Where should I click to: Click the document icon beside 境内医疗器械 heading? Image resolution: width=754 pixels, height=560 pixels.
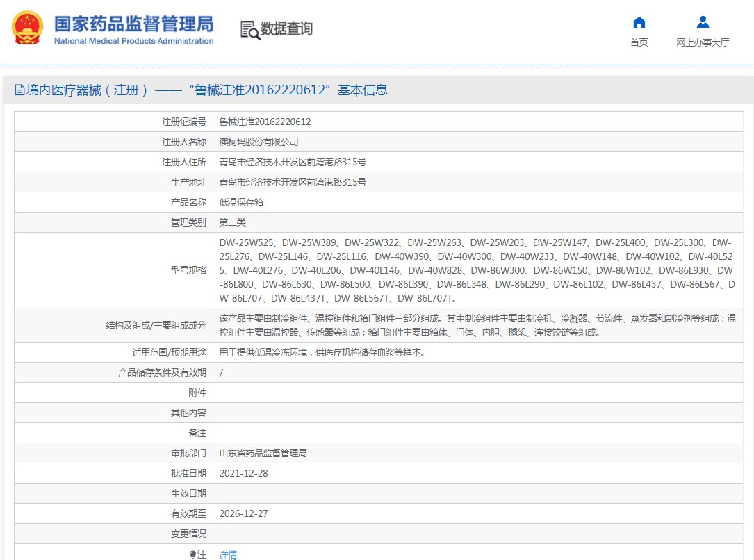click(x=19, y=90)
